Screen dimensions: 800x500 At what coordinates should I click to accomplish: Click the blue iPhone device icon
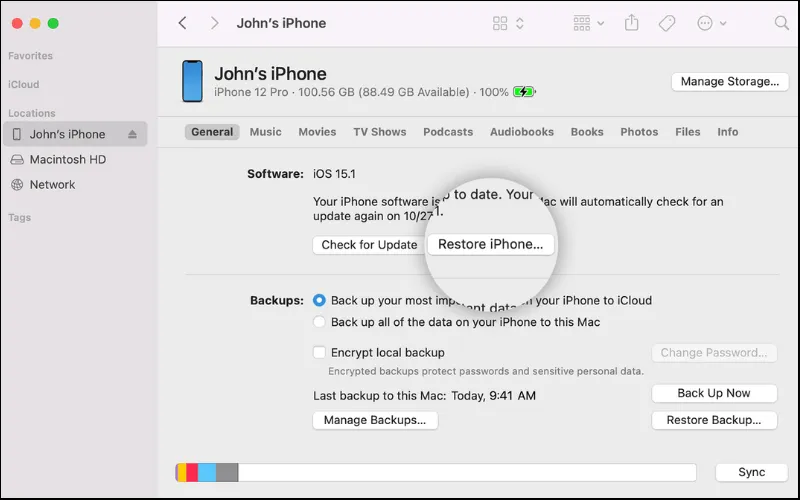tap(192, 81)
